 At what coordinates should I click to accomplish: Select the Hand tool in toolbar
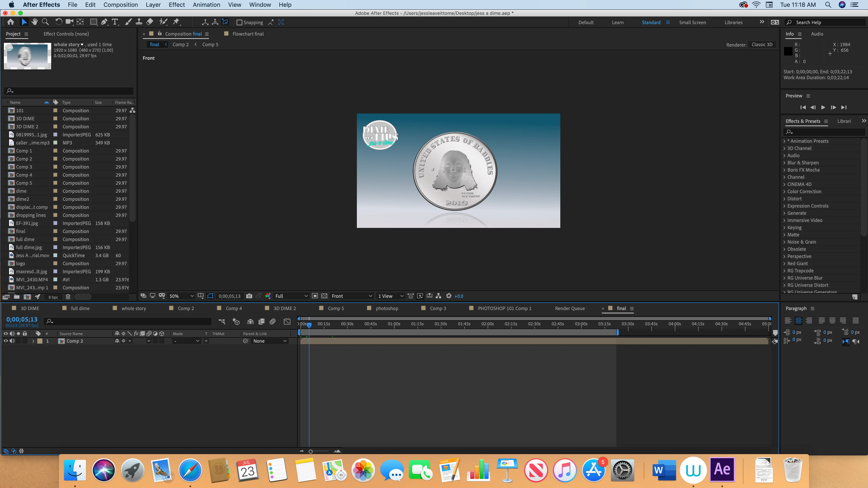[34, 22]
